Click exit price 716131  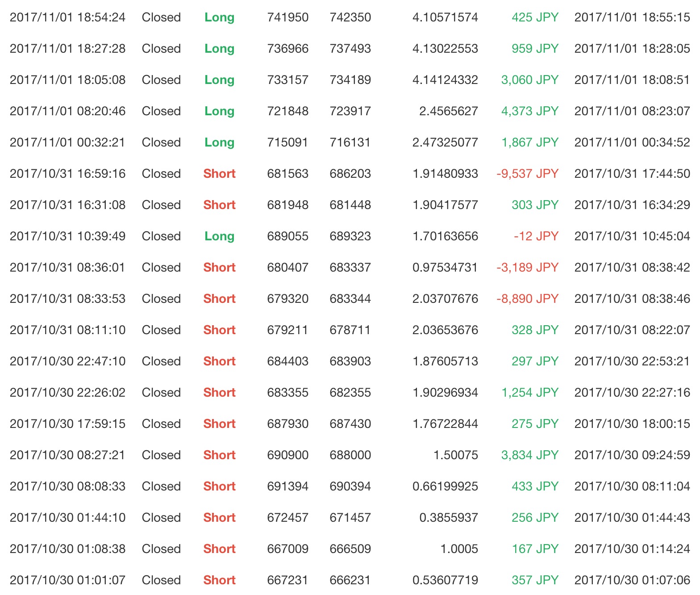click(350, 142)
